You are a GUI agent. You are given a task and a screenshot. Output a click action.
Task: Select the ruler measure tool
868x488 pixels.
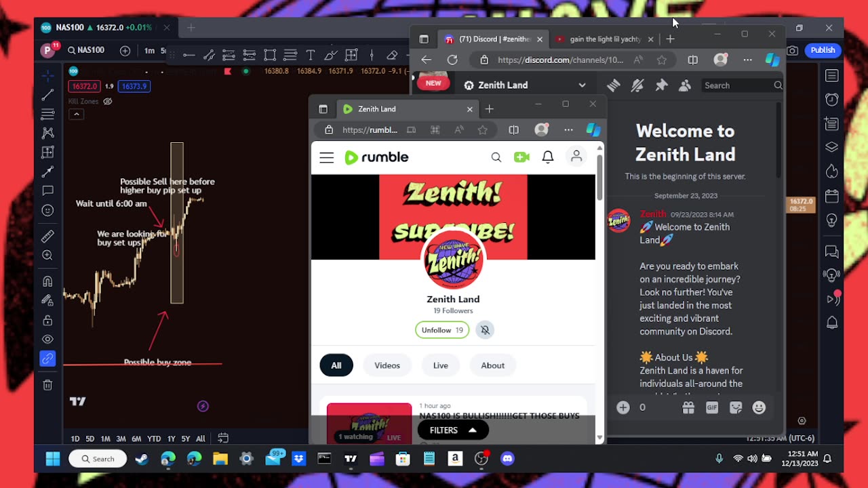point(47,236)
